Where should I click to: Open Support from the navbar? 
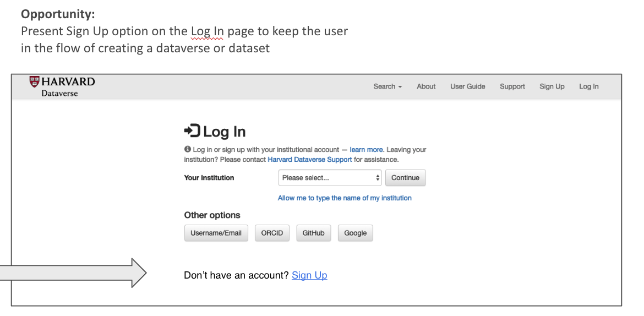[x=512, y=86]
